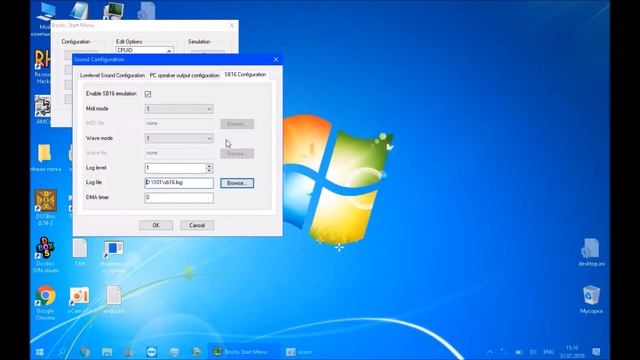Increase Log level with up spinner arrow
Image resolution: width=640 pixels, height=360 pixels.
coord(209,166)
